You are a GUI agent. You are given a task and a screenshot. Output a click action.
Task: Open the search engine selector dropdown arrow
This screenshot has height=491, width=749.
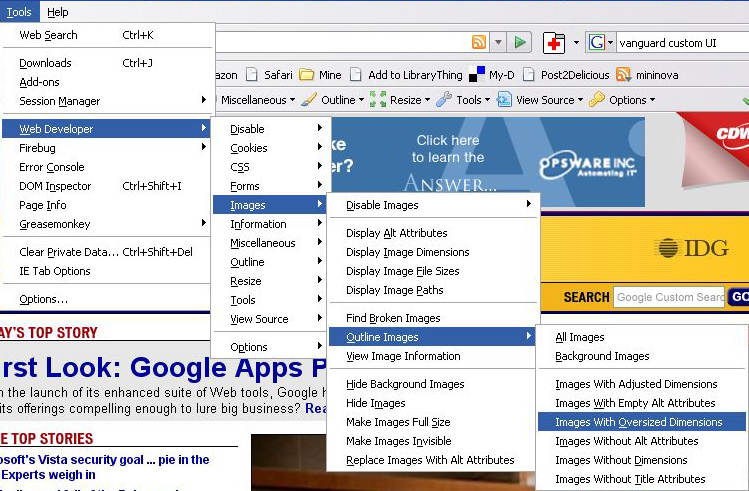coord(610,43)
